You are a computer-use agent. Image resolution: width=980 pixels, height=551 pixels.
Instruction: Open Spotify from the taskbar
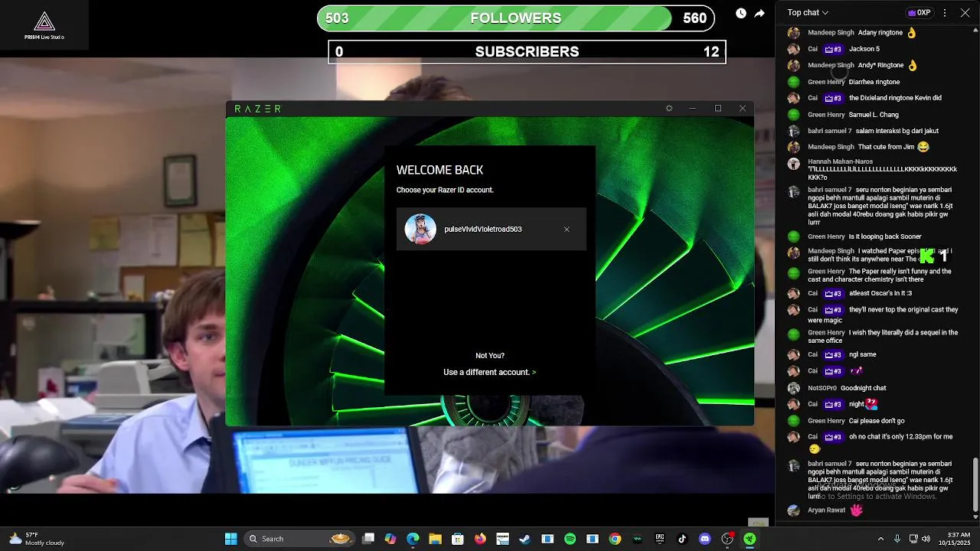point(570,539)
